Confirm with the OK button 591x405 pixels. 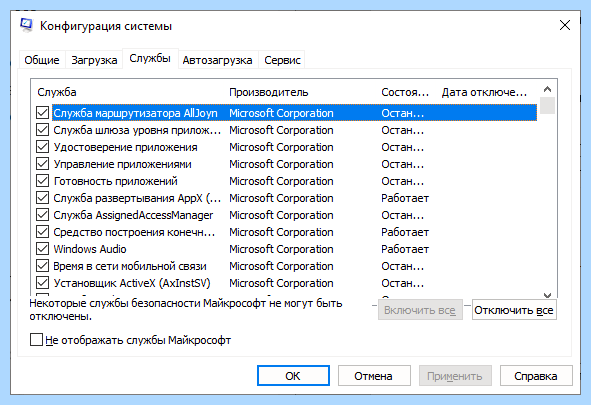pos(293,376)
